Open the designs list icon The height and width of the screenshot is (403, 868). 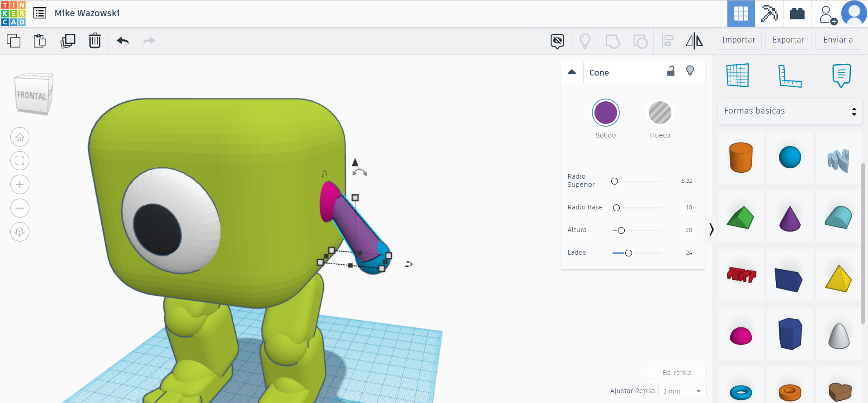click(x=40, y=13)
